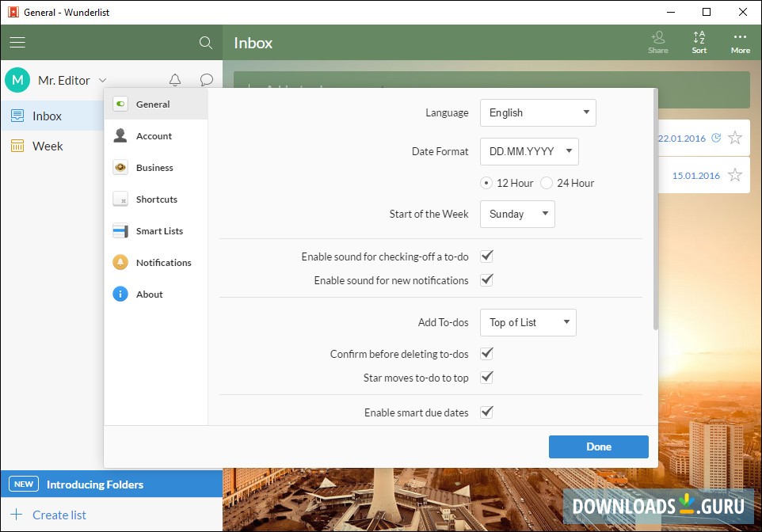Open the conversations speech bubble icon
Viewport: 762px width, 532px height.
pyautogui.click(x=207, y=80)
